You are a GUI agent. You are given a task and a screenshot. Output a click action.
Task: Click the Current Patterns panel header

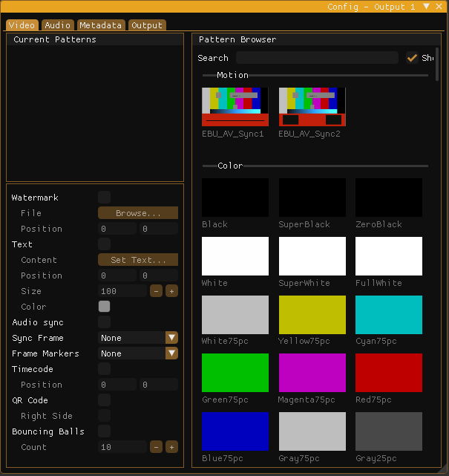tap(95, 39)
